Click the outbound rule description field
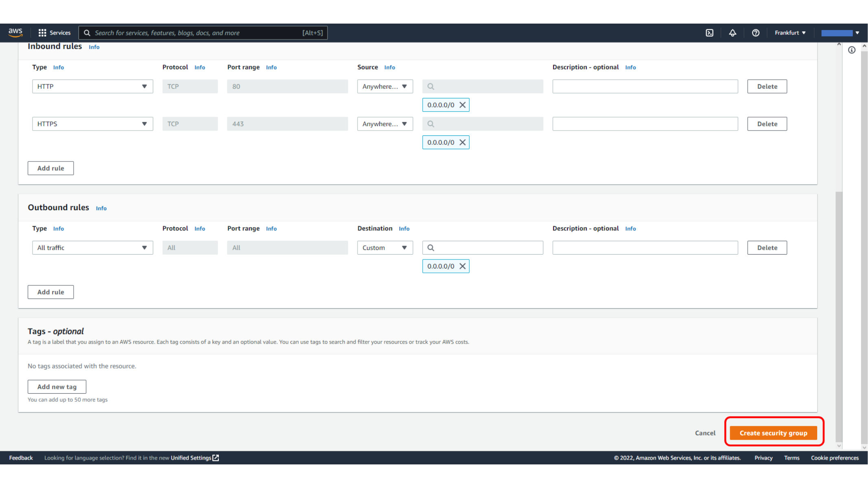Viewport: 868px width, 488px height. pos(645,248)
